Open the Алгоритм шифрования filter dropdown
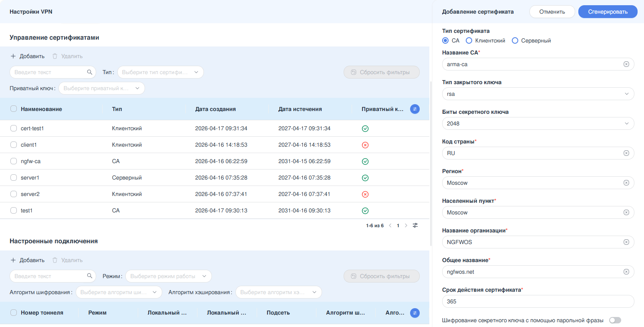 [x=119, y=292]
